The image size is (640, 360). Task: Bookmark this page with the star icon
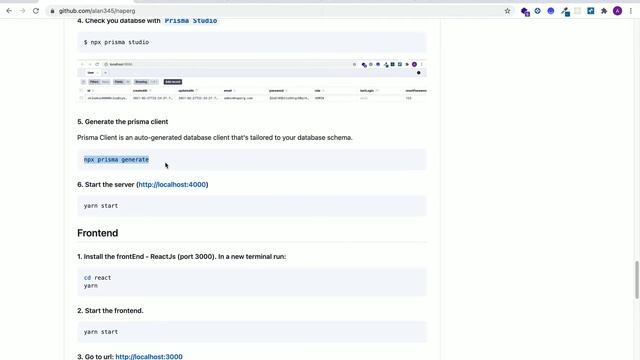pyautogui.click(x=507, y=11)
